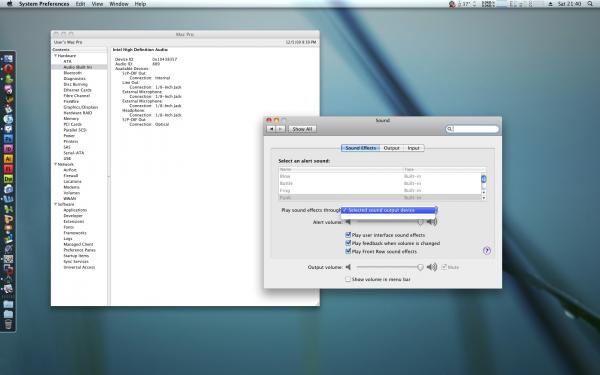
Task: Collapse the Software section in Contents
Action: pyautogui.click(x=55, y=204)
